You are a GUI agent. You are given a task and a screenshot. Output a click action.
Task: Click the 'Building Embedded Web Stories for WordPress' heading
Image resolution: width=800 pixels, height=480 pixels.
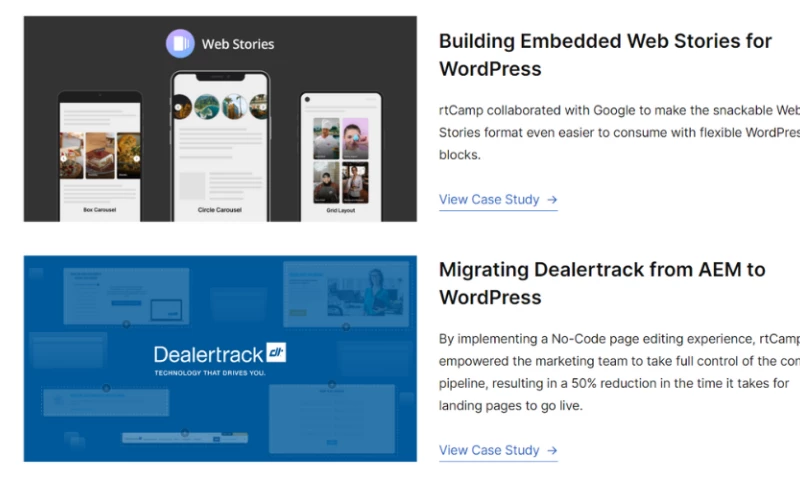pyautogui.click(x=604, y=55)
